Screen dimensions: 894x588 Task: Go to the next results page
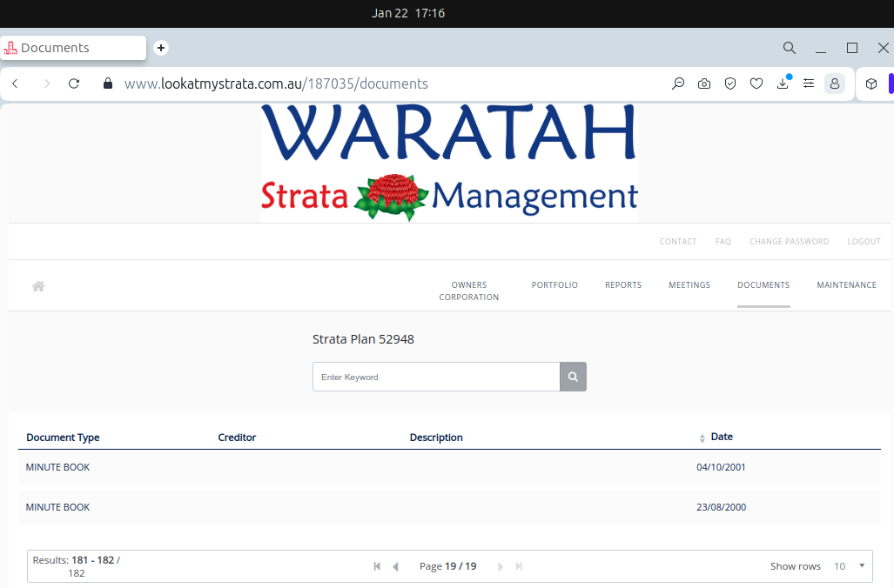click(500, 566)
